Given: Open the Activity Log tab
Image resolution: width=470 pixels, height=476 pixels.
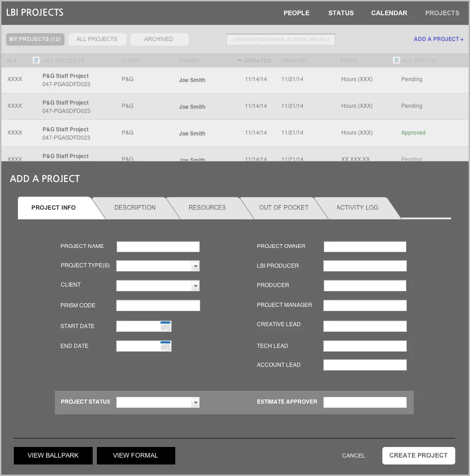Looking at the screenshot, I should point(357,208).
